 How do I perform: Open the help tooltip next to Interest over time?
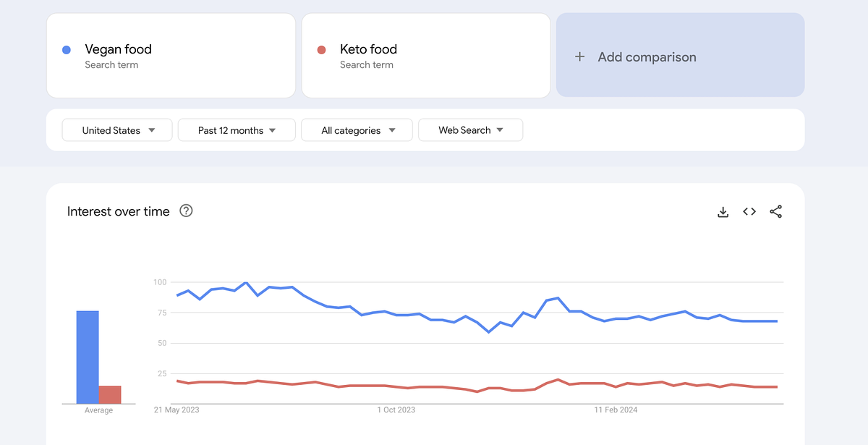[x=186, y=211]
